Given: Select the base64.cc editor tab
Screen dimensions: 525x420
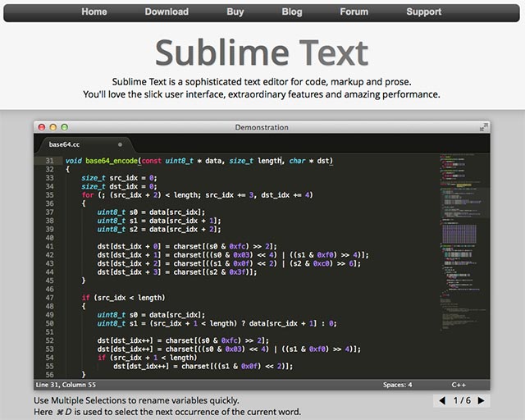Looking at the screenshot, I should [x=65, y=144].
